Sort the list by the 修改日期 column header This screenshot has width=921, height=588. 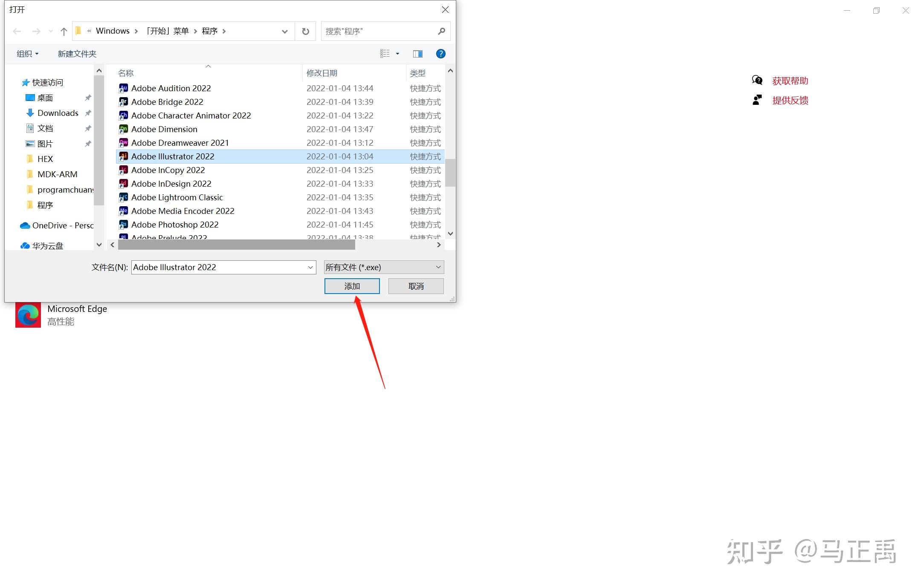click(x=321, y=73)
